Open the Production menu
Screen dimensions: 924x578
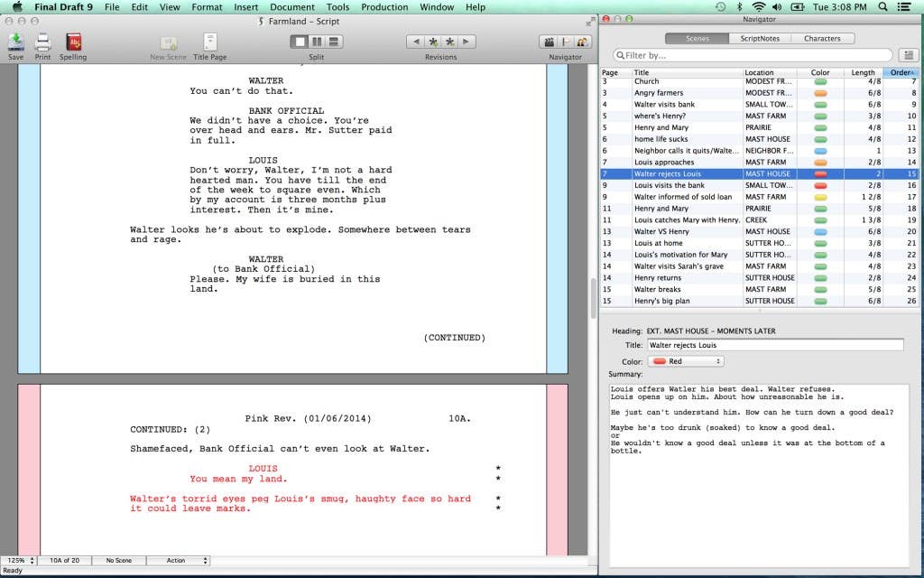[x=384, y=7]
